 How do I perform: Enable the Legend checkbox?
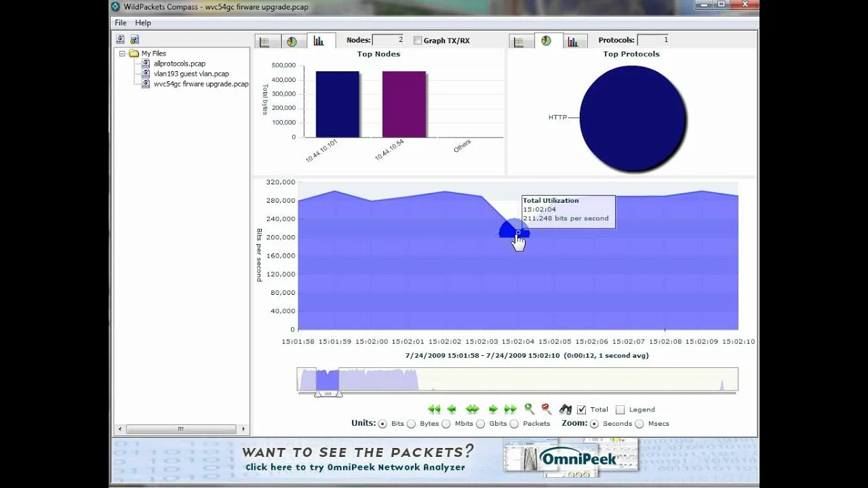[620, 410]
